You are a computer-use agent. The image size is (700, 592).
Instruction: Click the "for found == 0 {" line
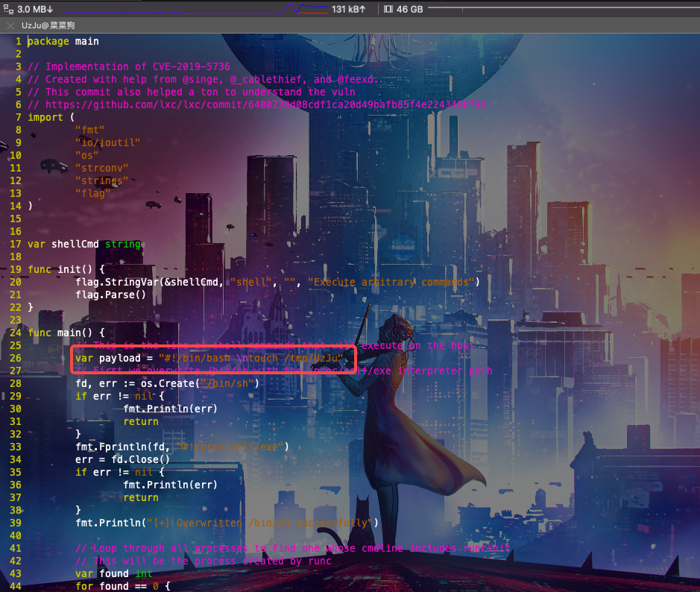click(x=123, y=586)
